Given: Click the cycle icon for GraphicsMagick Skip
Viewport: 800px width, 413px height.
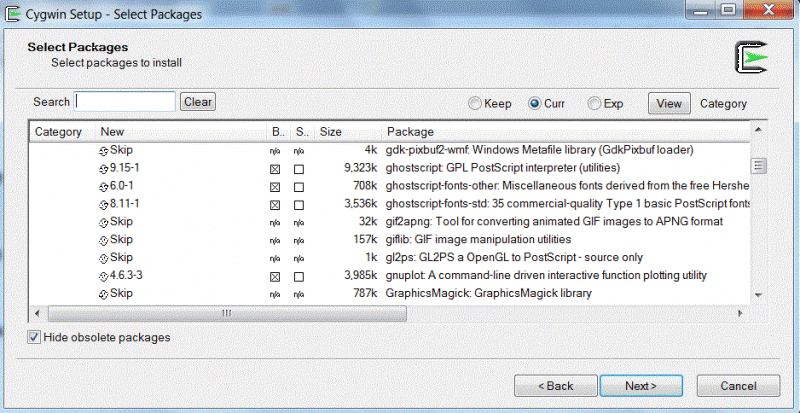Looking at the screenshot, I should 104,295.
